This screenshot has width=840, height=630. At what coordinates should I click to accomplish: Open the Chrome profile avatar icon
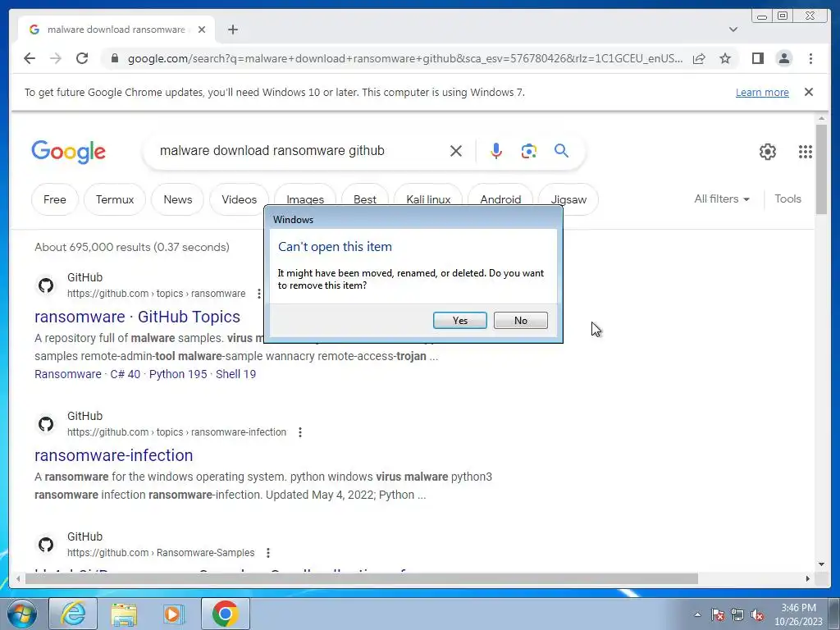[783, 58]
